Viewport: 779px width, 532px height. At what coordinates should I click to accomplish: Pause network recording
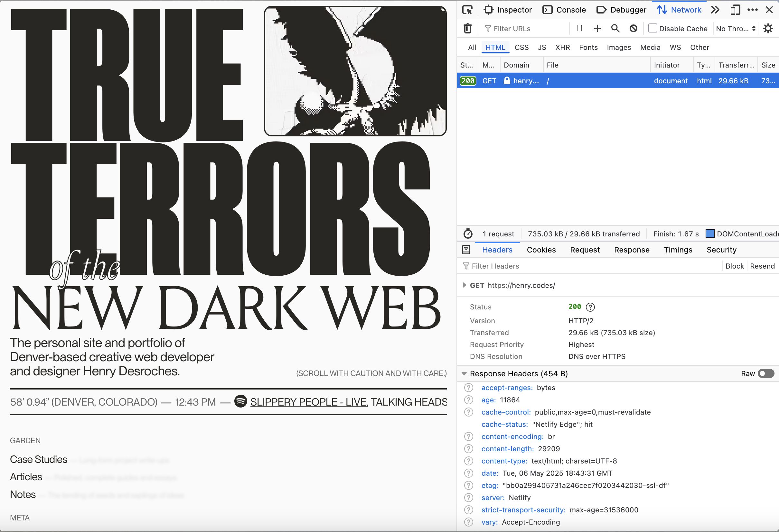click(579, 28)
